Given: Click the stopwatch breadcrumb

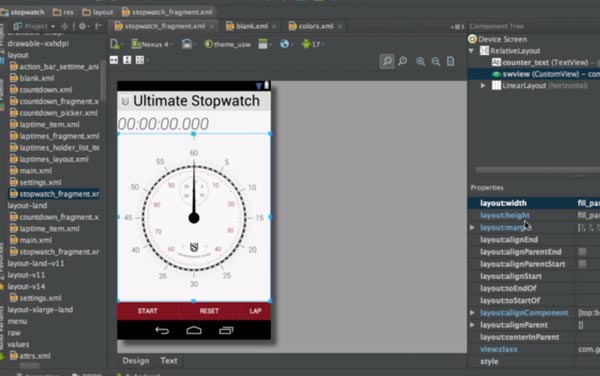Looking at the screenshot, I should [x=23, y=12].
